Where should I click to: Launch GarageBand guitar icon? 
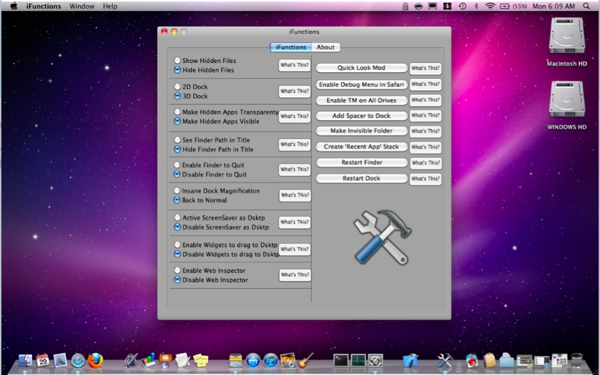tap(305, 360)
